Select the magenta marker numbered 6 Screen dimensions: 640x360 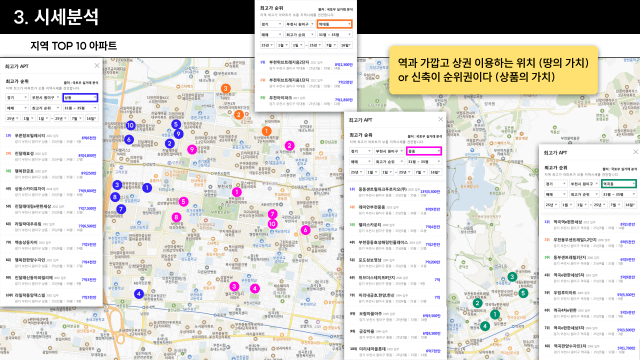(305, 230)
